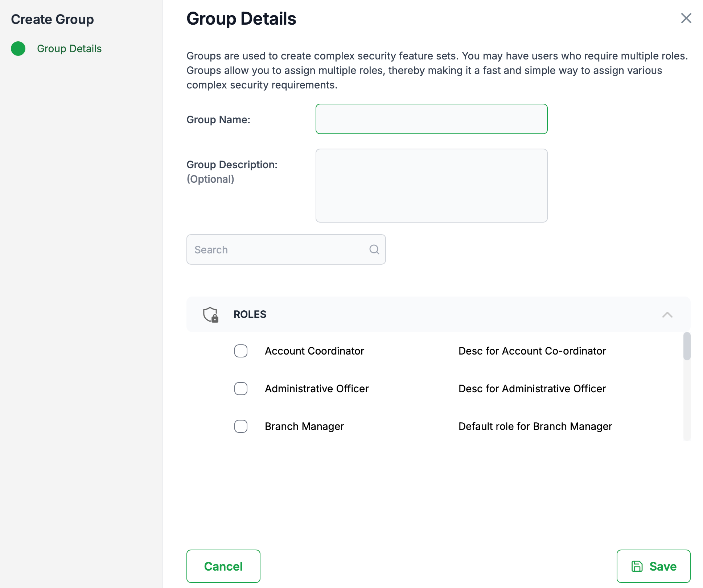Click into the Group Description textarea

click(431, 185)
